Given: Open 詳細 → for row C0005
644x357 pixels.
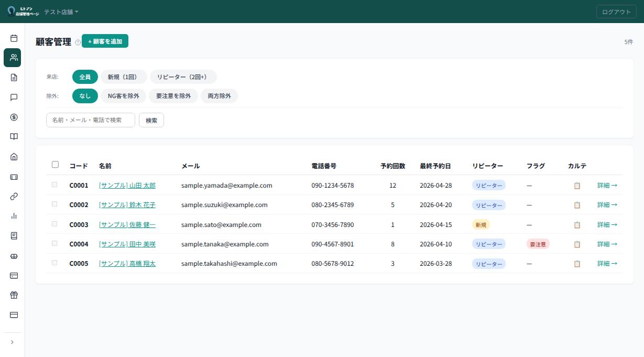Looking at the screenshot, I should click(607, 264).
